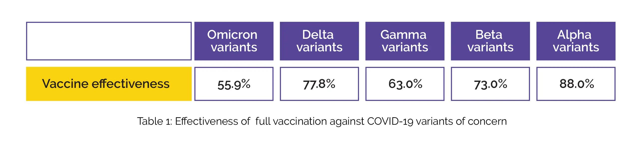Viewport: 644px width, 144px height.
Task: Select the Alpha variants column header
Action: 576,41
